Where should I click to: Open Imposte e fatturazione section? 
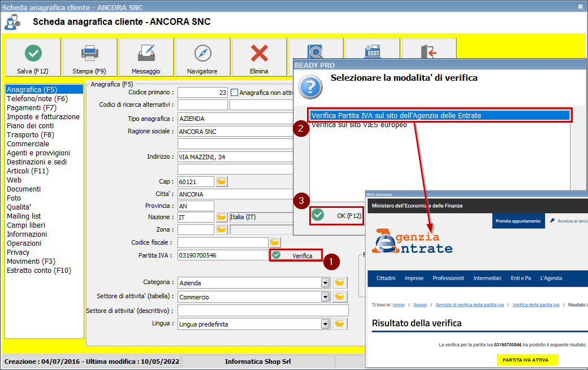[x=43, y=116]
